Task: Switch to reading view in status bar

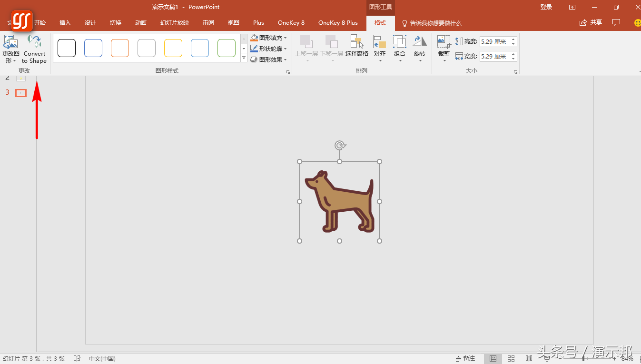Action: pos(529,358)
